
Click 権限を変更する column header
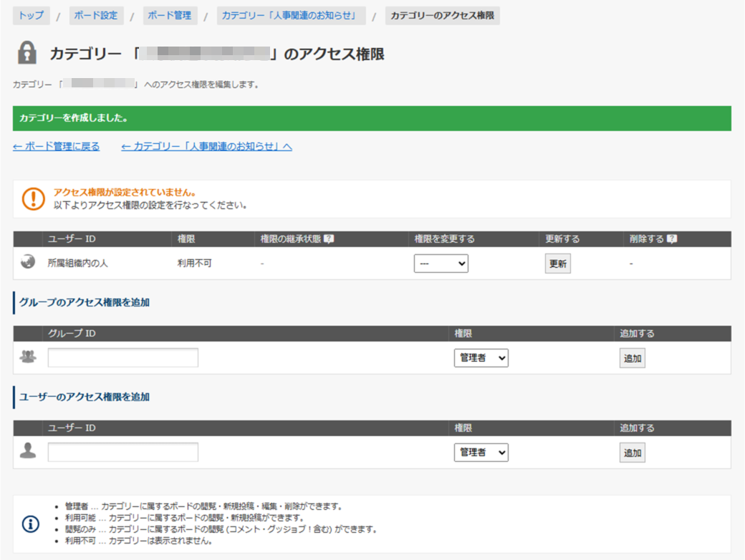(x=445, y=239)
